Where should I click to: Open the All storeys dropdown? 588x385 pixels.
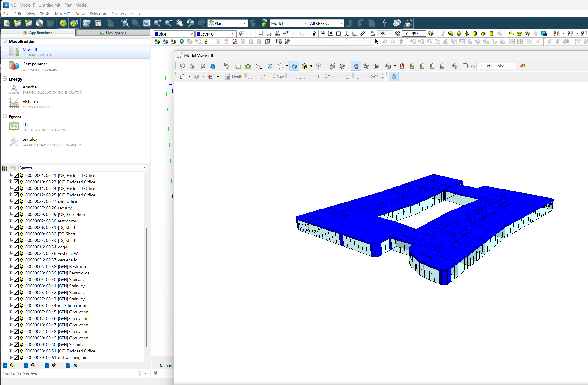tap(326, 23)
